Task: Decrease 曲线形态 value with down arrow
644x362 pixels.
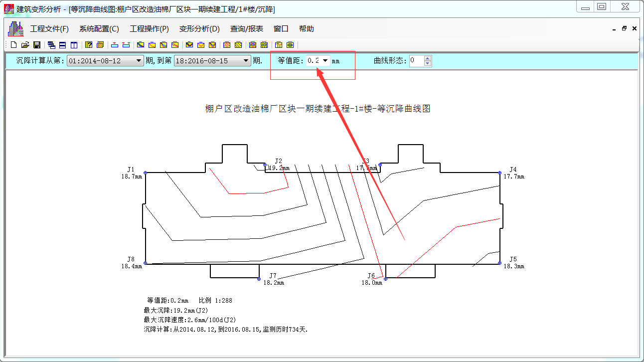Action: click(428, 63)
